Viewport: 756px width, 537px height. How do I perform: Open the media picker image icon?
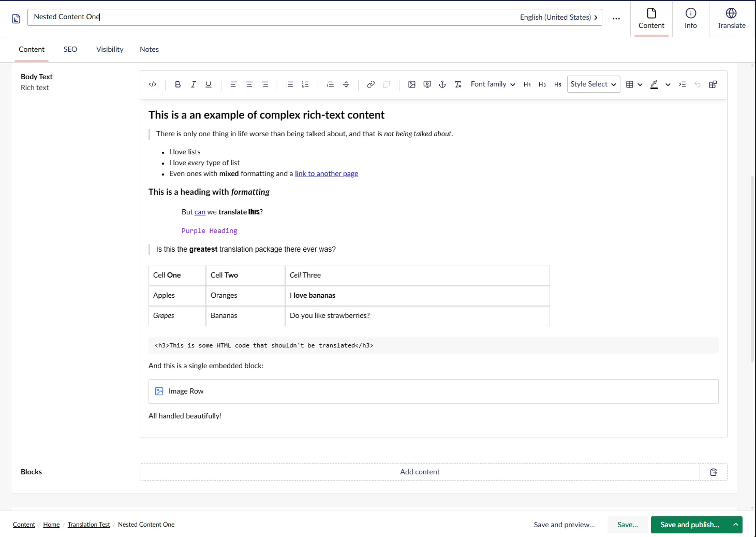(412, 84)
